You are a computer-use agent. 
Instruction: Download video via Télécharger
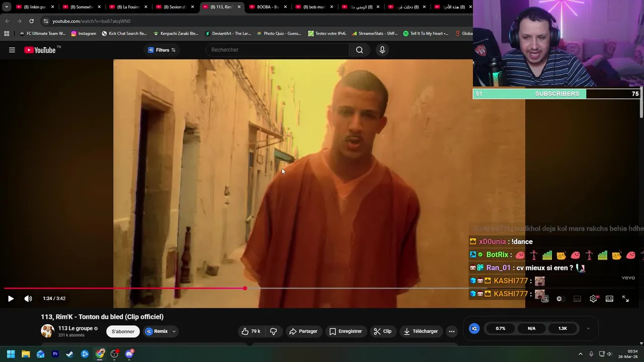421,331
